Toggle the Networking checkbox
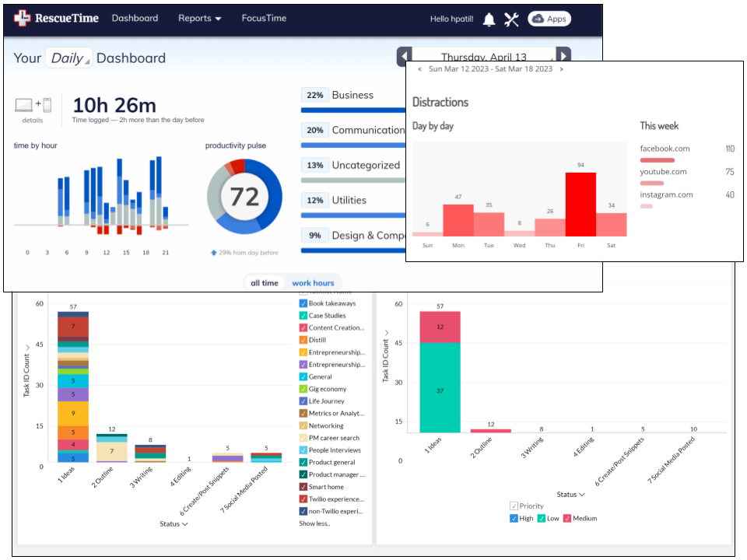The width and height of the screenshot is (747, 560). [303, 425]
